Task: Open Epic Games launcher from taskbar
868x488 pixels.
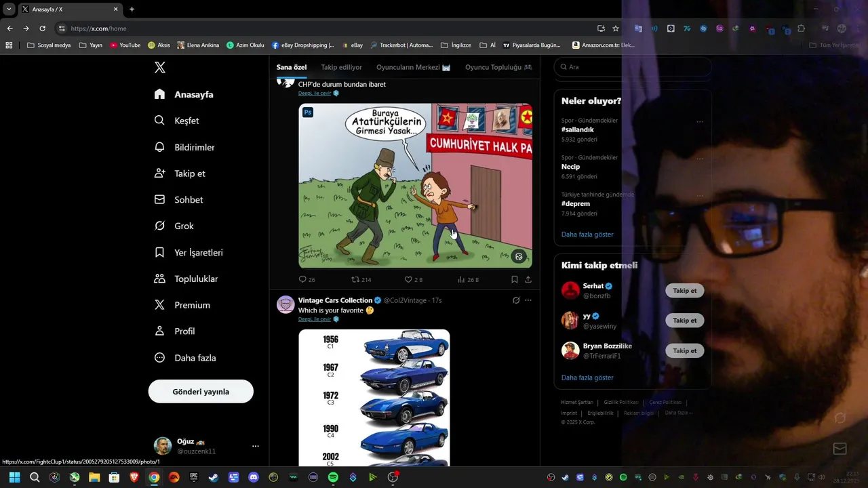Action: click(x=194, y=477)
